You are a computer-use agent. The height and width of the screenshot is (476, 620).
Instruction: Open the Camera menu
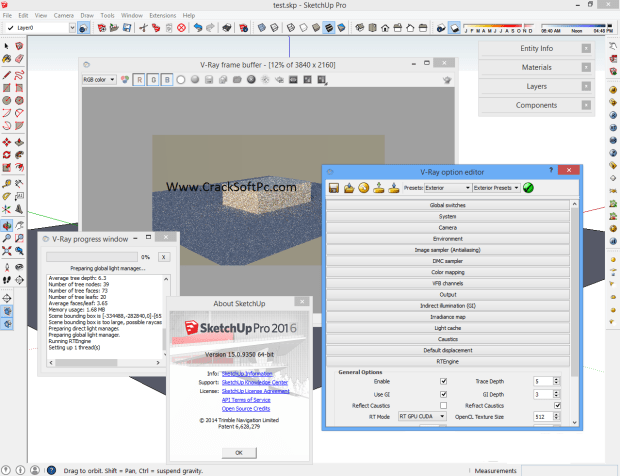64,15
